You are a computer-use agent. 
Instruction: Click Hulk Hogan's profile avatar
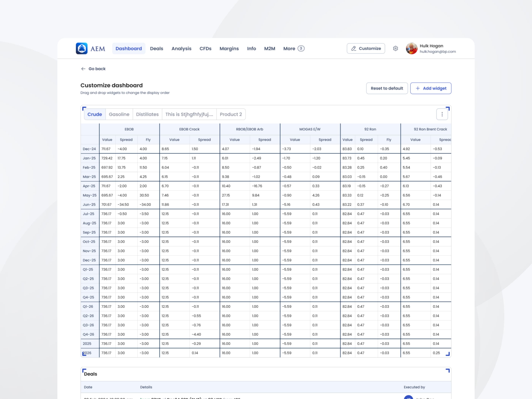[x=411, y=48]
